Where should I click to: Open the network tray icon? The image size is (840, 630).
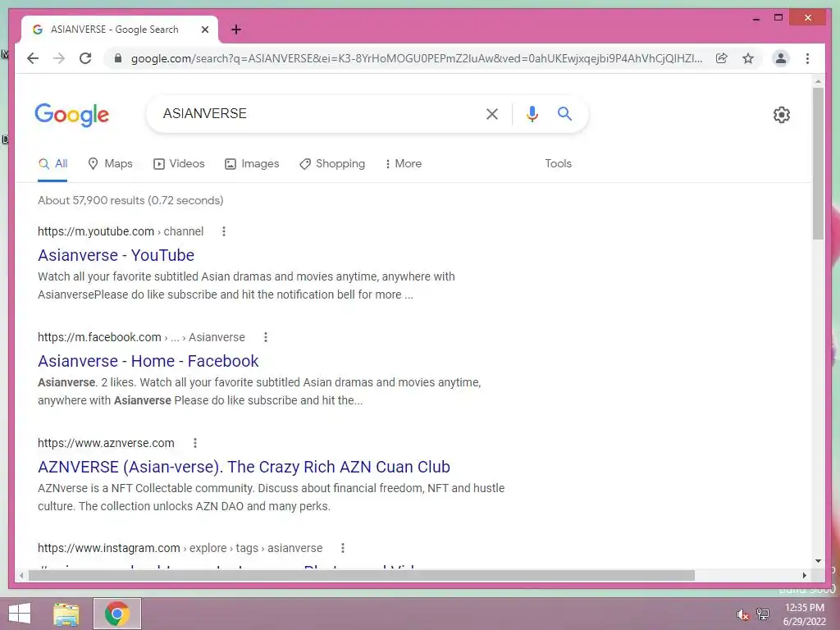pos(763,614)
